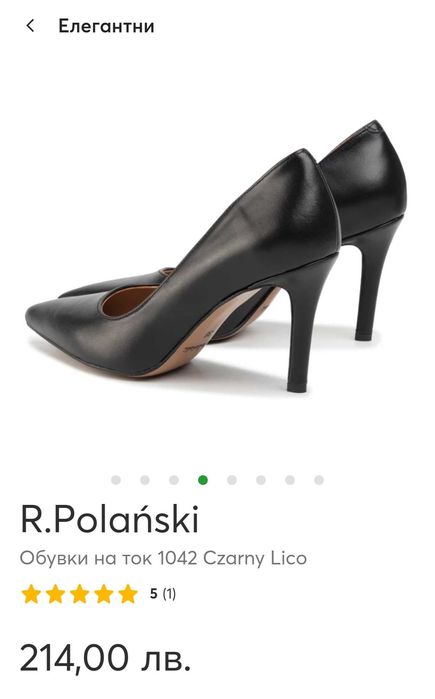Tap the 214,00 лв. price
The image size is (435, 699).
click(x=106, y=658)
